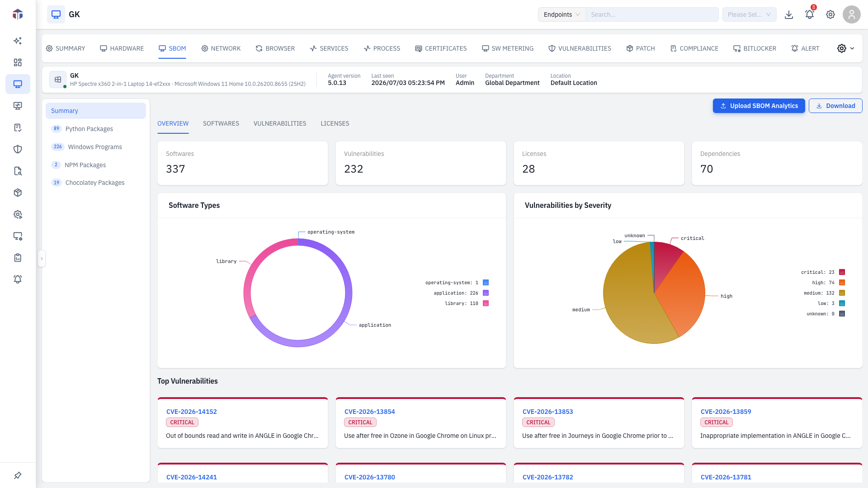This screenshot has width=868, height=488.
Task: Open the gear configuration icon in sidebar
Action: (x=18, y=214)
